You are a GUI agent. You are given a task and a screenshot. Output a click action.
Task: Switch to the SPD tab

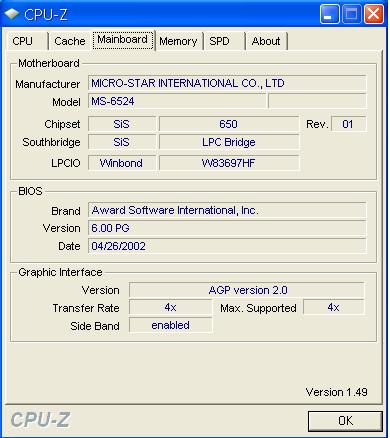point(224,41)
